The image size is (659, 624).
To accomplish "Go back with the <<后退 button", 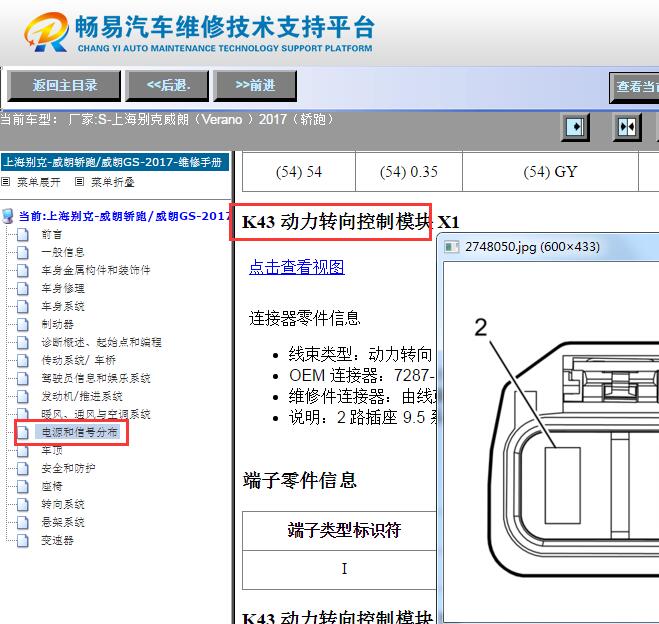I will [168, 86].
